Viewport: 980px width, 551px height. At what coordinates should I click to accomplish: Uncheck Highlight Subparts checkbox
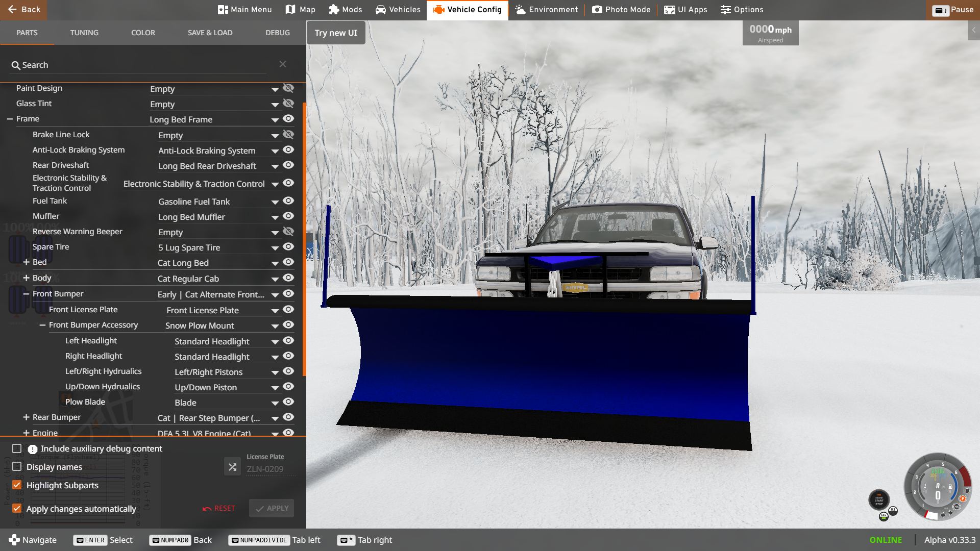pyautogui.click(x=17, y=485)
